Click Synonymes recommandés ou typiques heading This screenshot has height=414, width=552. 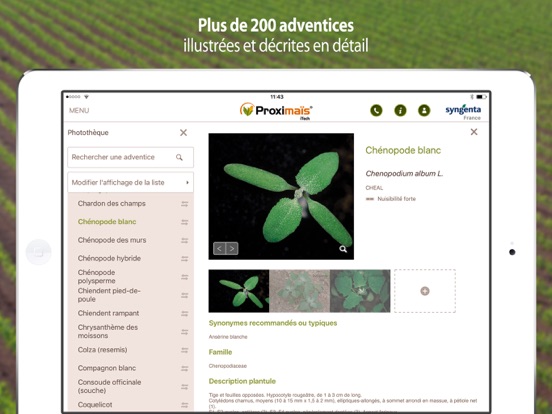click(x=273, y=323)
